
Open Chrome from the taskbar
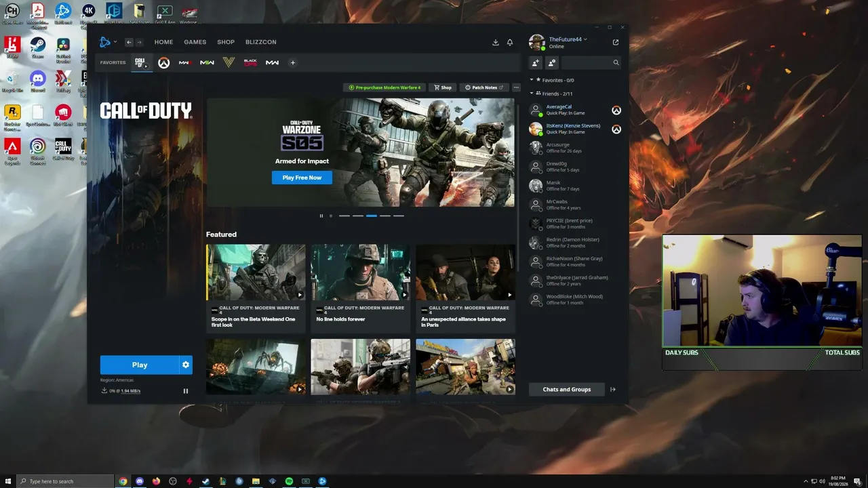click(123, 481)
